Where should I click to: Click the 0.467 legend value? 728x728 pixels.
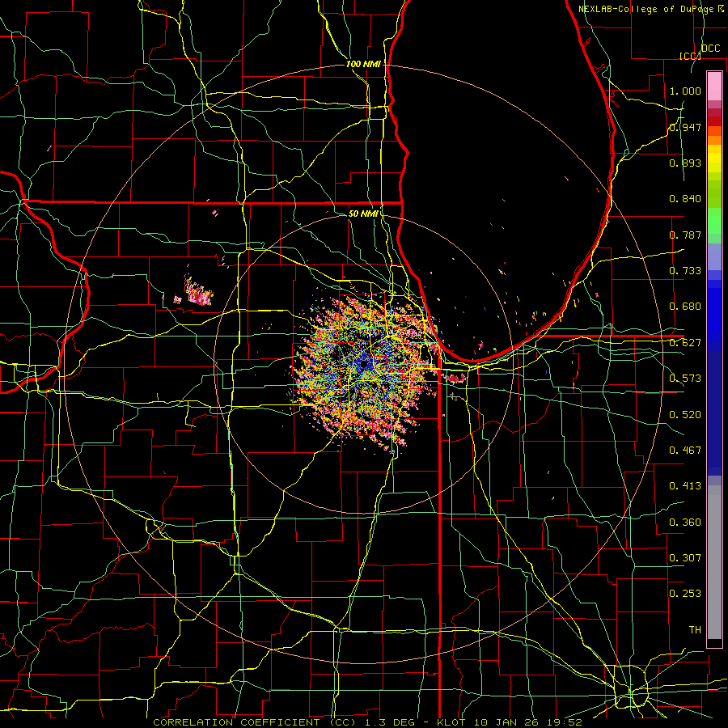(x=685, y=451)
